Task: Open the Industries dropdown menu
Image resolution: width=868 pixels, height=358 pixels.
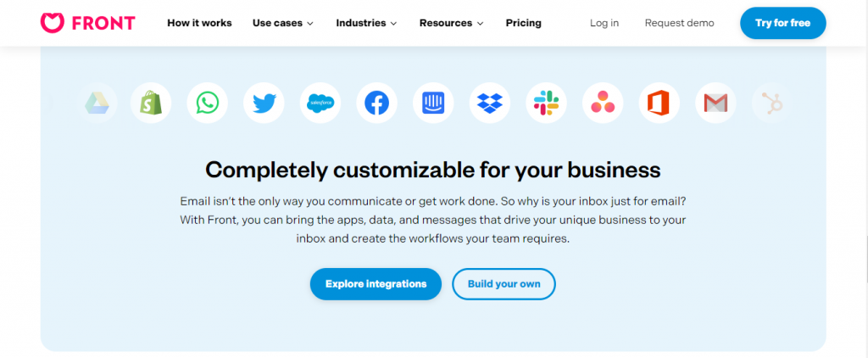Action: [366, 23]
